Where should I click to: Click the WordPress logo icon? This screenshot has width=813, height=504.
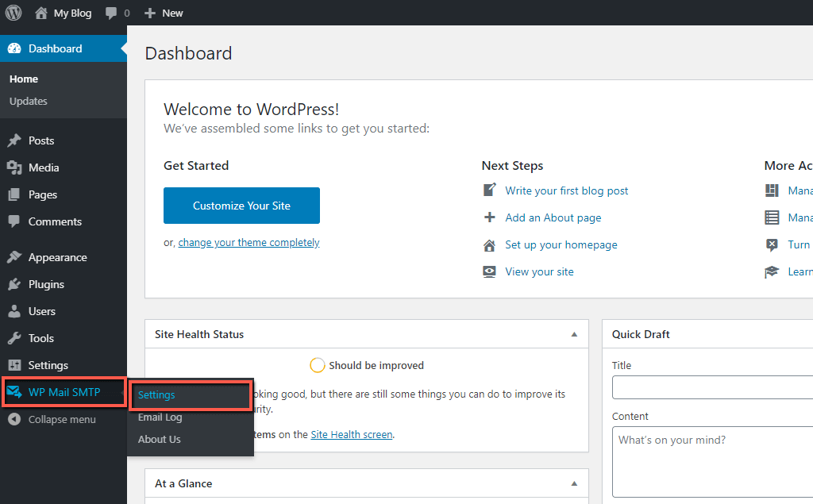pyautogui.click(x=13, y=13)
